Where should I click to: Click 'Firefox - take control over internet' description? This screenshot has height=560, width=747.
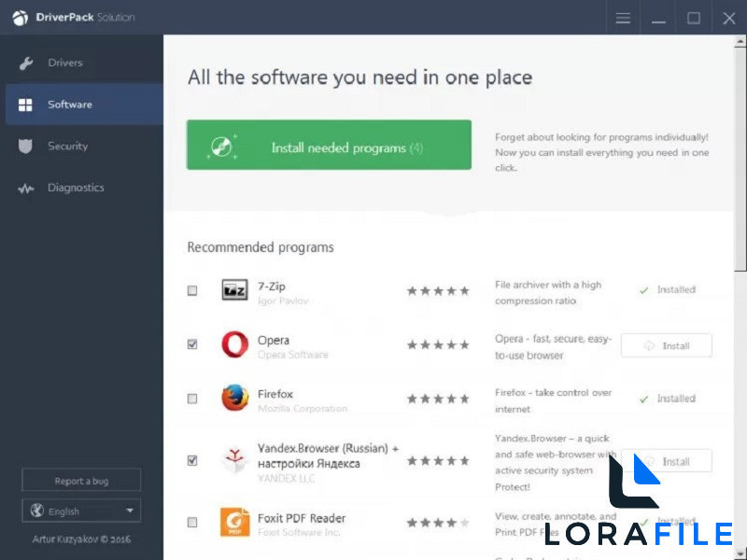click(x=553, y=400)
